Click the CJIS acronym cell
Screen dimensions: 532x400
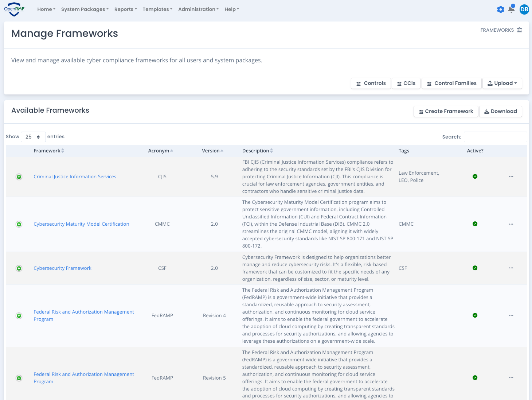click(x=162, y=176)
